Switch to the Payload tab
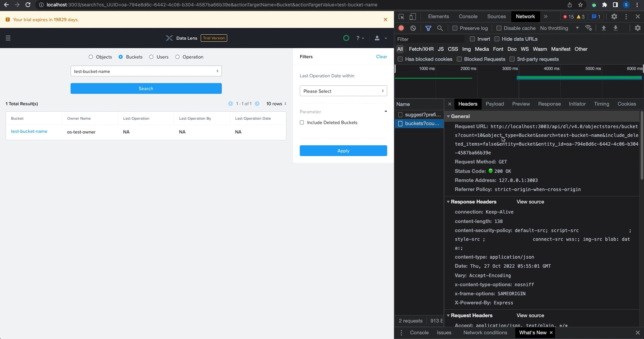644x339 pixels. pyautogui.click(x=494, y=104)
